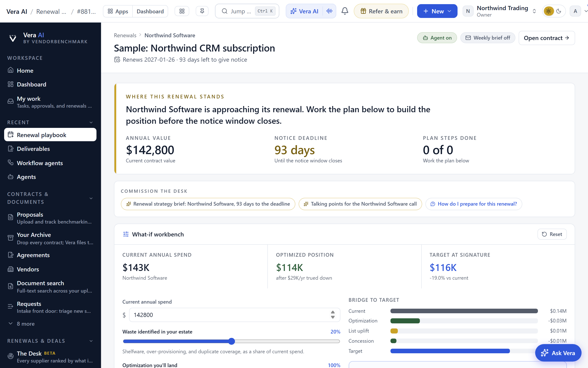
Task: Click the Northwind Software breadcrumb text
Action: 170,35
